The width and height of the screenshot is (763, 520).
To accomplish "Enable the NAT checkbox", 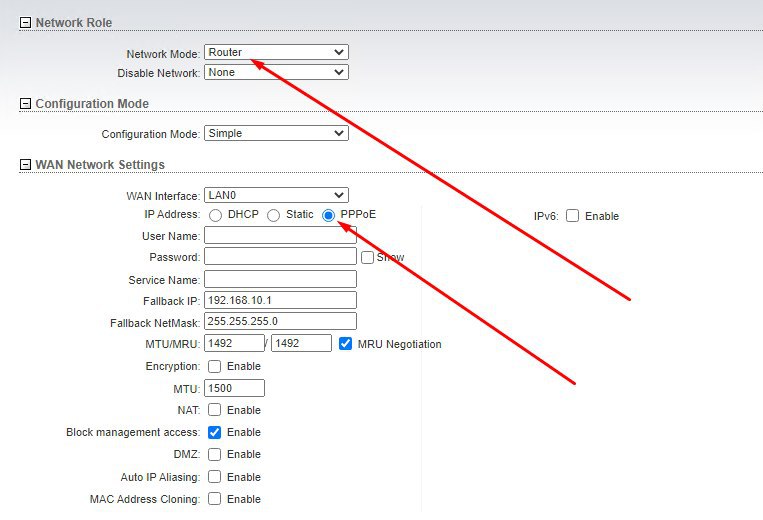I will (214, 410).
